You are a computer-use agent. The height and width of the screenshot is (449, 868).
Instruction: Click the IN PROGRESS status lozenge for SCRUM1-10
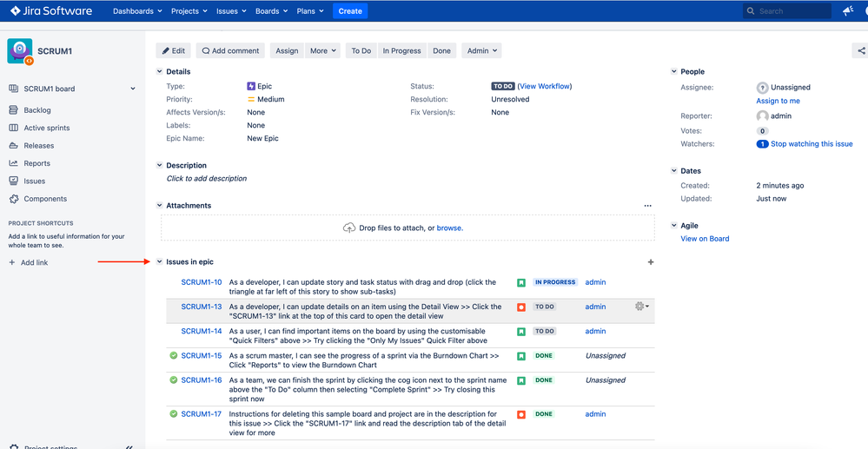point(555,282)
